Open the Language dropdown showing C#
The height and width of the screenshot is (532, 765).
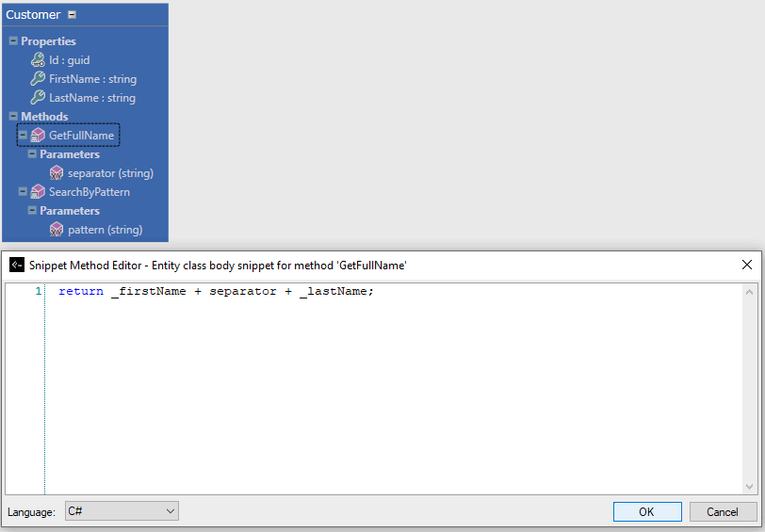coord(122,511)
